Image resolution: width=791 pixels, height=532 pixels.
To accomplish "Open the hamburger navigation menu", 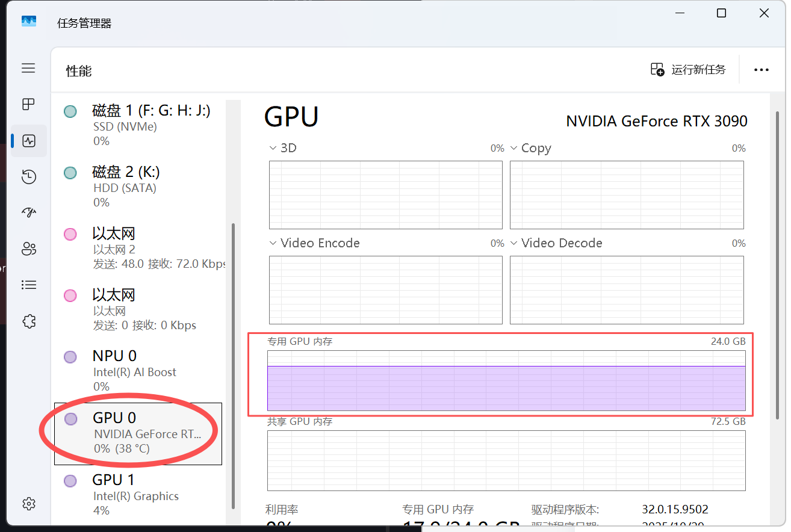I will pos(28,68).
